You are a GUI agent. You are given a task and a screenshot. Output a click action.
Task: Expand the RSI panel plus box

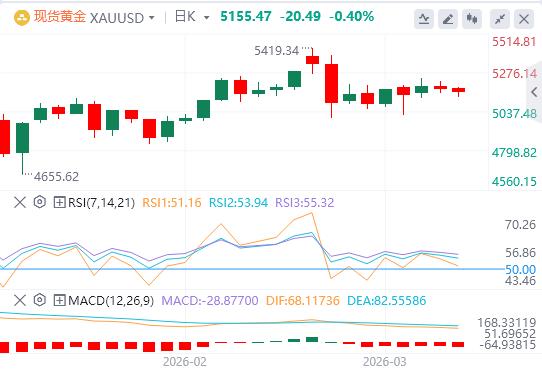(59, 202)
